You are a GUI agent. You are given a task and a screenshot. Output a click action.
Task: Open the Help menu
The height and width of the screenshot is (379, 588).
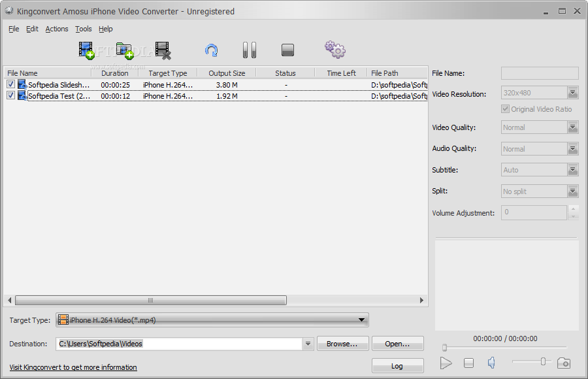[x=105, y=29]
